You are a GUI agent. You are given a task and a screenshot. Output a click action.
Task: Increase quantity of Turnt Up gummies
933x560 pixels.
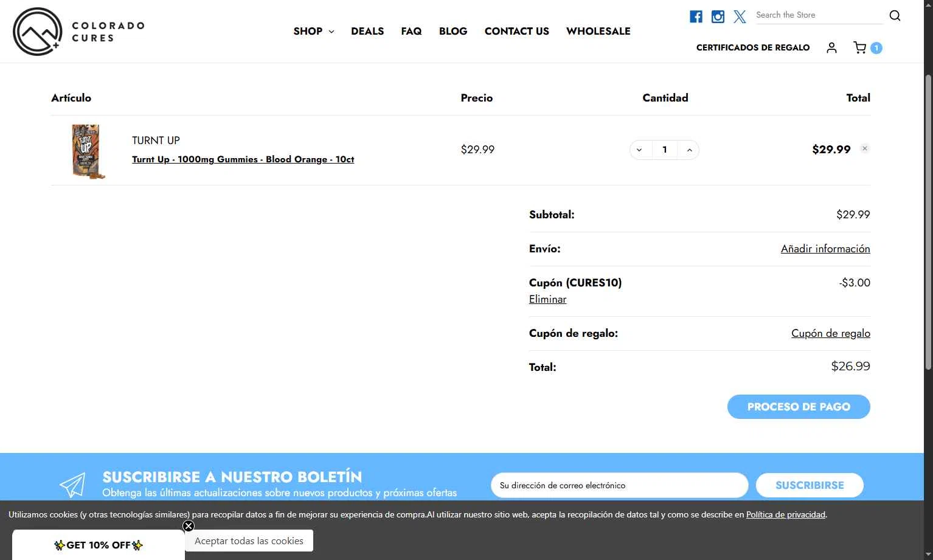(689, 150)
